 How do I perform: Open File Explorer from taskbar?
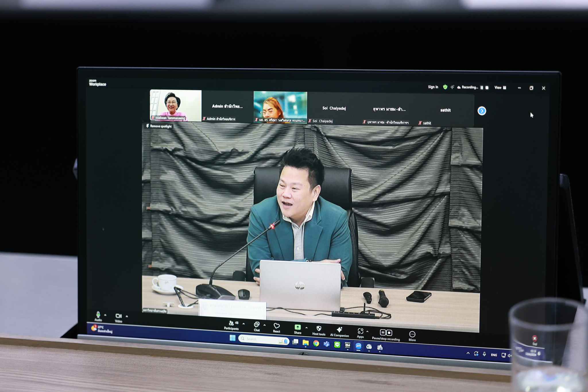[x=305, y=343]
